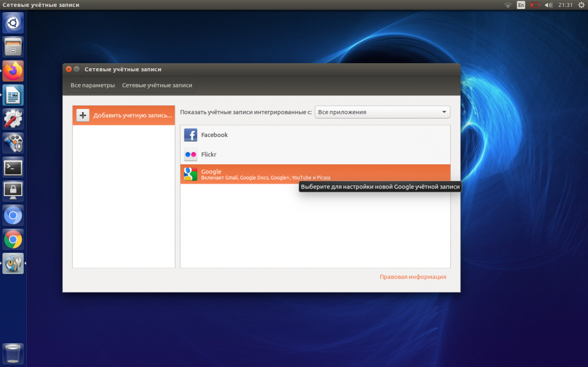Image resolution: width=588 pixels, height=367 pixels.
Task: Click the clock showing 21:31
Action: click(x=565, y=5)
